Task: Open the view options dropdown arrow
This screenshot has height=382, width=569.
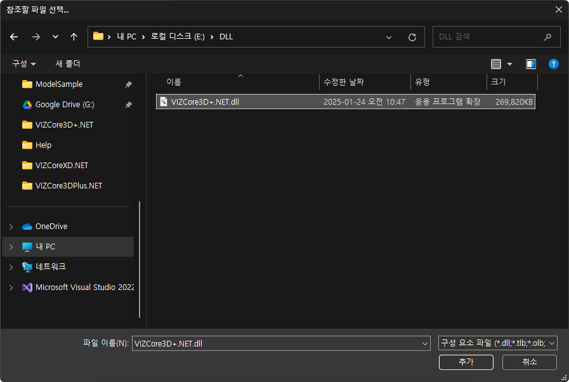Action: (509, 64)
